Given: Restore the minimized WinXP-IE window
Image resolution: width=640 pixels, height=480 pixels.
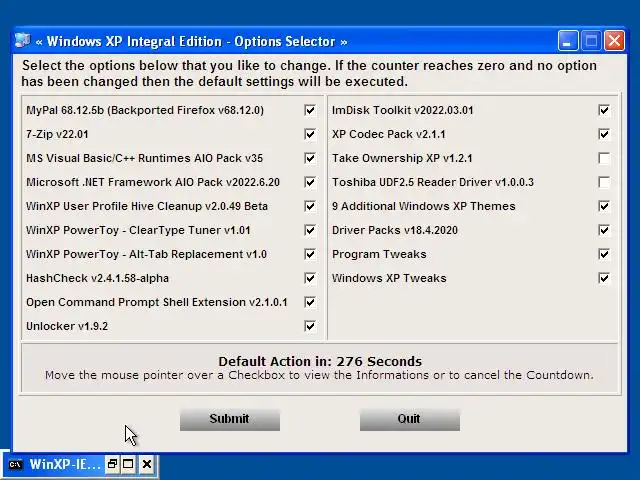Looking at the screenshot, I should (112, 464).
